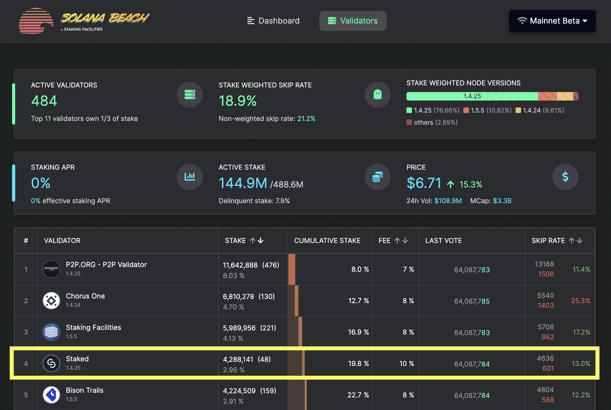Image resolution: width=611 pixels, height=410 pixels.
Task: Click the Active Stake coins icon
Action: tap(377, 177)
